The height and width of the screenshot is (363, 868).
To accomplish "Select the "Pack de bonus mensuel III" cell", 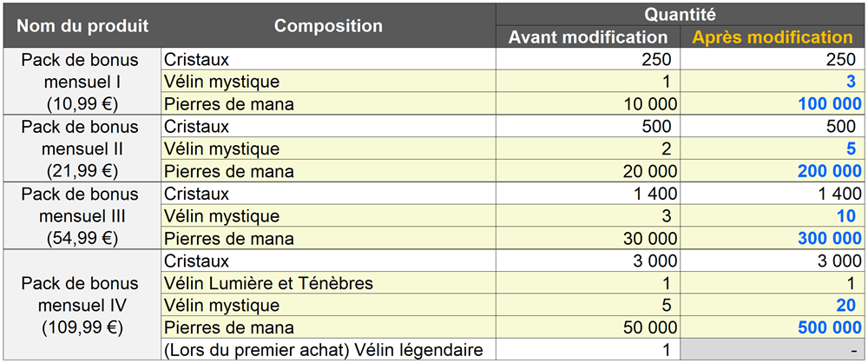I will 82,215.
